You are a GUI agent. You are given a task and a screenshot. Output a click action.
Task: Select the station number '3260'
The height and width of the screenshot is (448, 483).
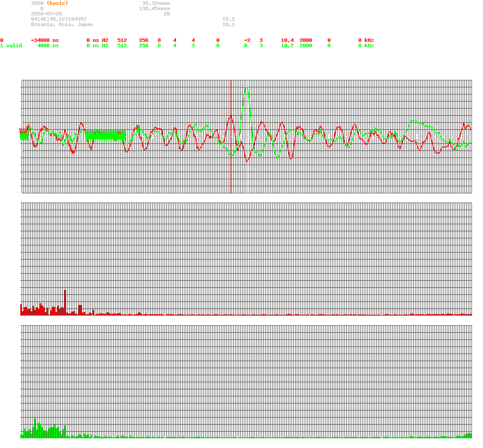[x=37, y=3]
